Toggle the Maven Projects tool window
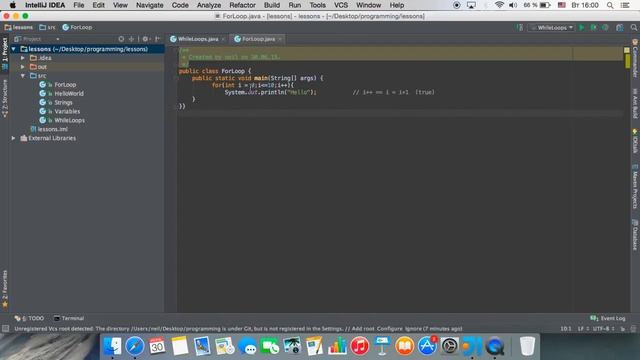The height and width of the screenshot is (360, 640). [x=635, y=187]
